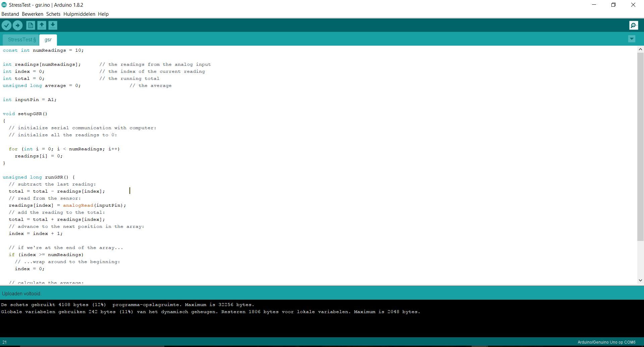Screen dimensions: 644x347
Task: Open the Serial Monitor magnifier icon
Action: click(x=633, y=25)
